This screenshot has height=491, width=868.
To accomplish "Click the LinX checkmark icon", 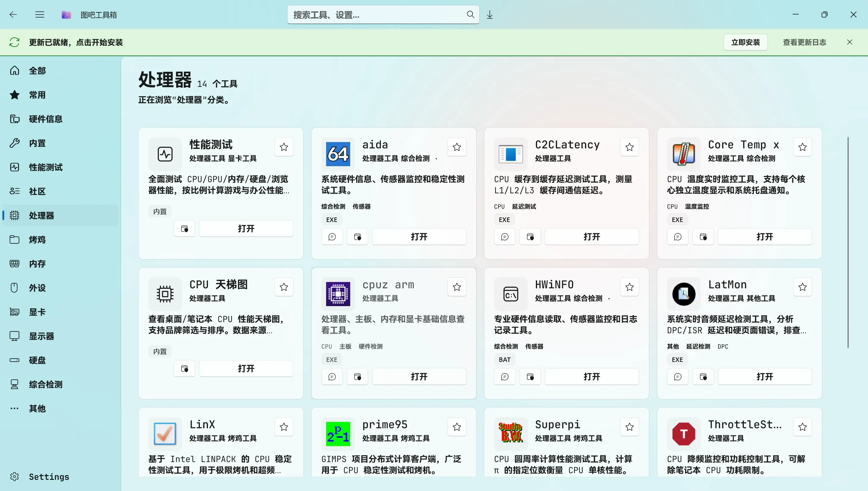I will click(x=165, y=434).
